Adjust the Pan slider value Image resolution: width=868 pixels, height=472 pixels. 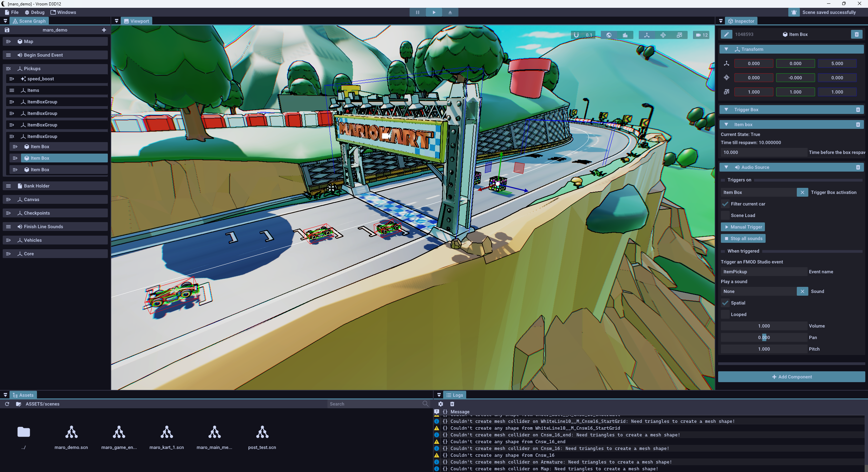click(764, 337)
